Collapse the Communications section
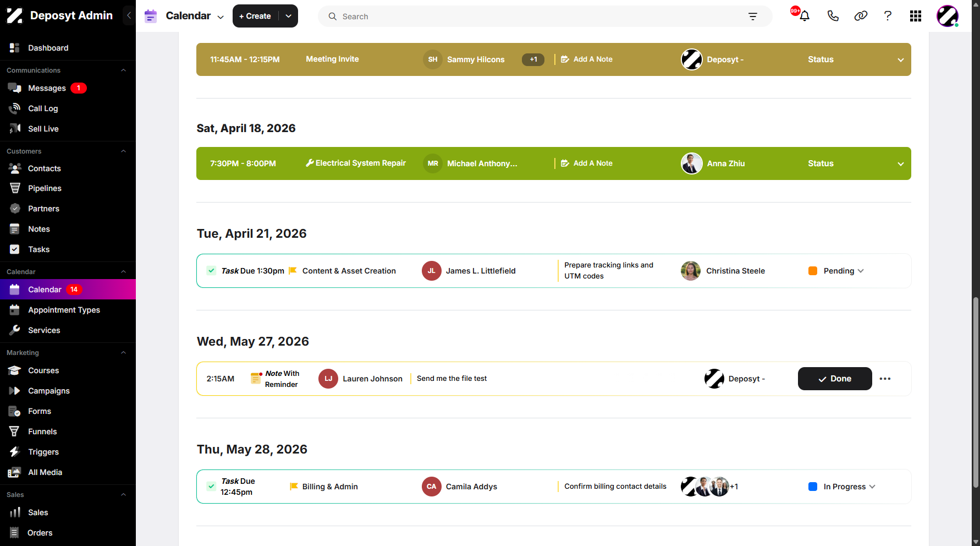 123,70
